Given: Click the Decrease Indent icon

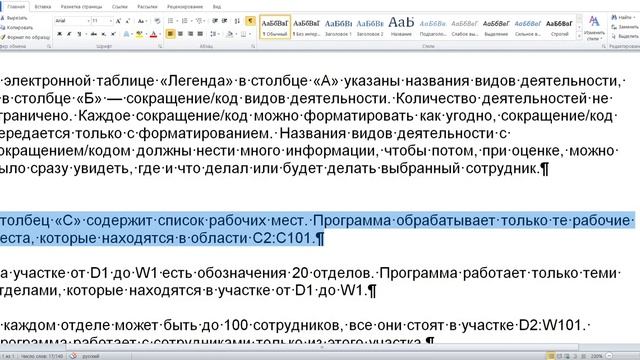Looking at the screenshot, I should click(215, 21).
